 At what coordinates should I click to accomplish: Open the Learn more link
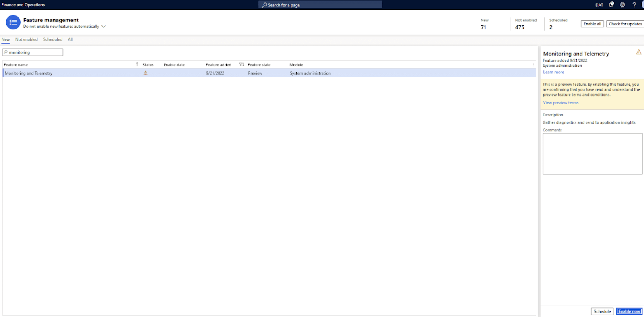(x=553, y=72)
